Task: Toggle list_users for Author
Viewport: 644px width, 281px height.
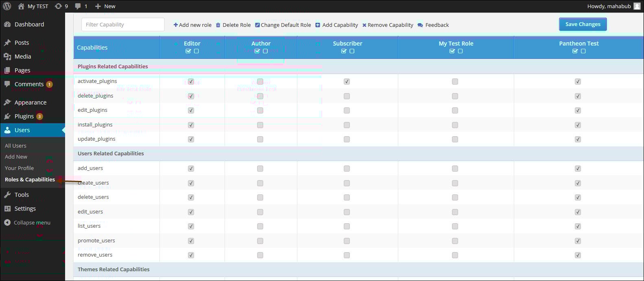Action: pyautogui.click(x=260, y=227)
